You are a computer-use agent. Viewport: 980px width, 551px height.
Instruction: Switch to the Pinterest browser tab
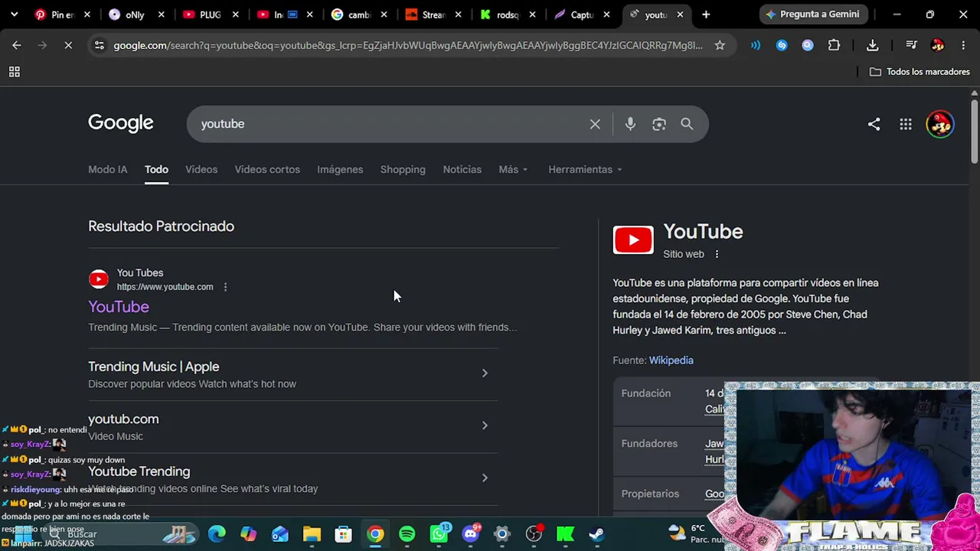(61, 15)
